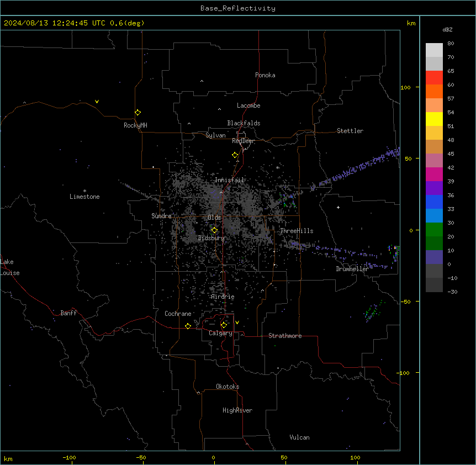Select the Blackfalds label
This screenshot has width=476, height=465.
click(x=244, y=123)
